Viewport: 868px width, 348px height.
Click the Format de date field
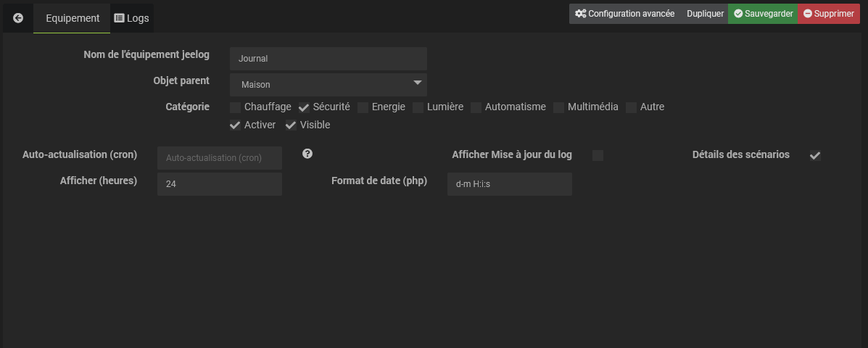[x=509, y=184]
